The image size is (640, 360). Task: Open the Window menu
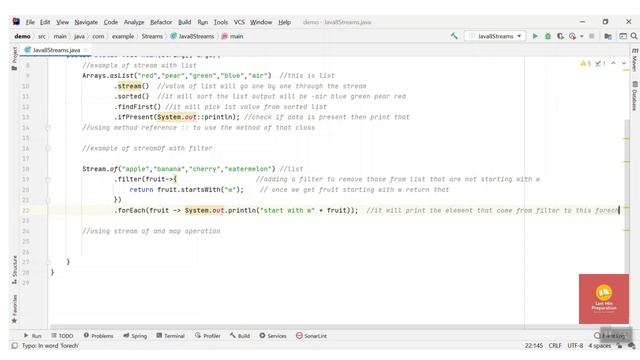click(x=261, y=22)
